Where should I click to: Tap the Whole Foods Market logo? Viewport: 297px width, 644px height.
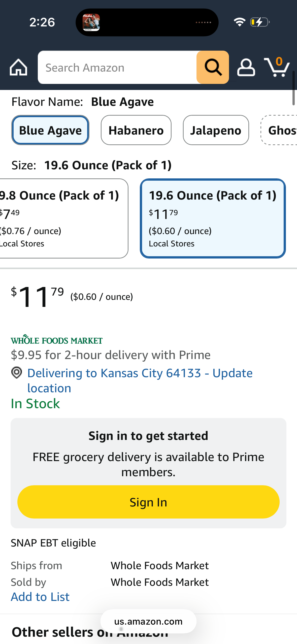[x=57, y=340]
